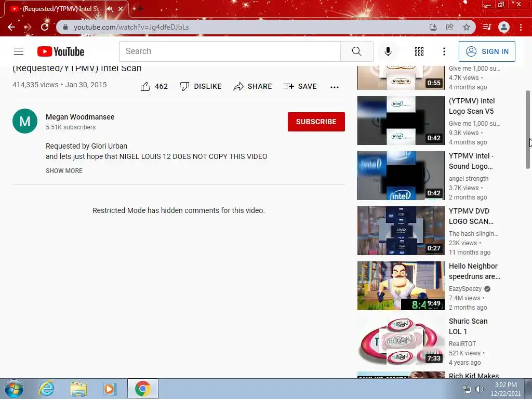
Task: Close the YouTube browser tab
Action: pyautogui.click(x=121, y=9)
